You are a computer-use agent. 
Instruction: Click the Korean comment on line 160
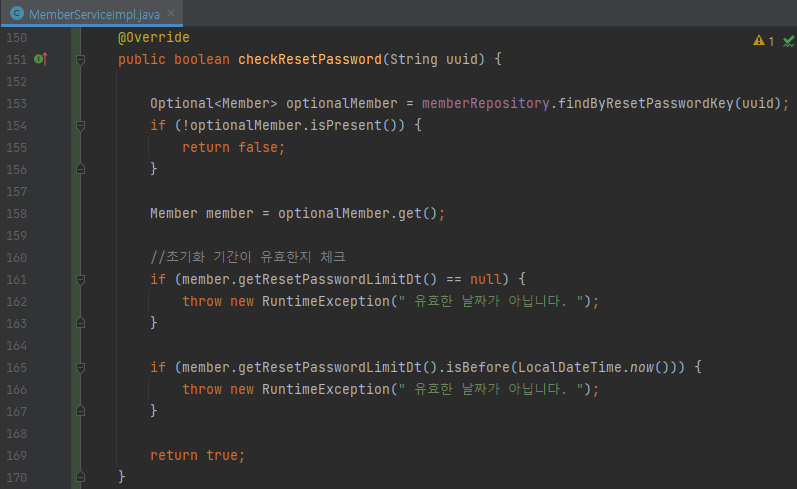pos(248,257)
